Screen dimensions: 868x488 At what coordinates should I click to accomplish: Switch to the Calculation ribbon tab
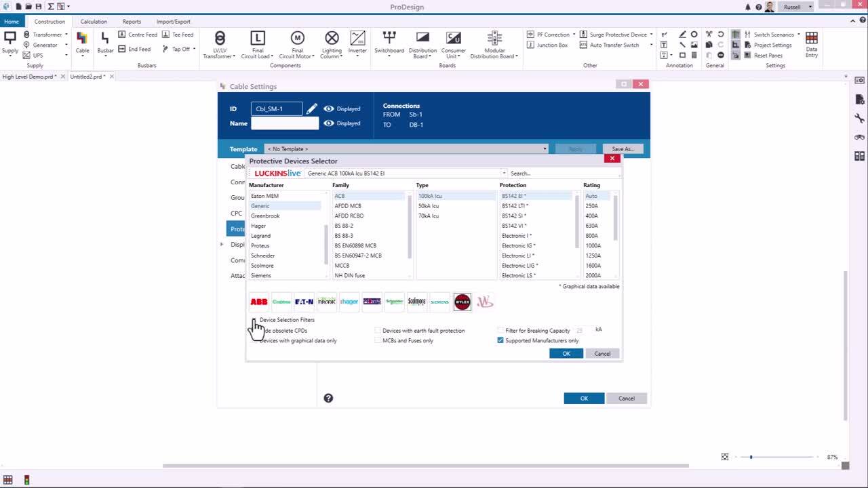click(94, 21)
